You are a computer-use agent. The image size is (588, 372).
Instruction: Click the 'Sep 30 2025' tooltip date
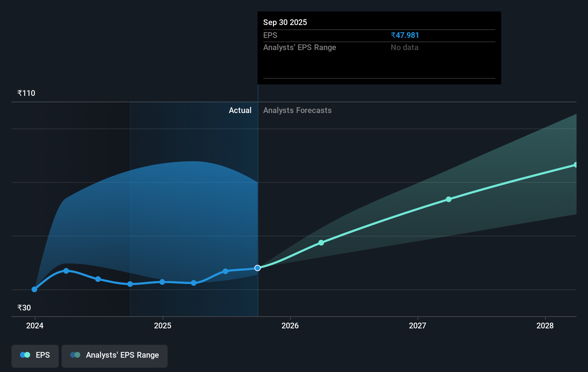point(285,23)
